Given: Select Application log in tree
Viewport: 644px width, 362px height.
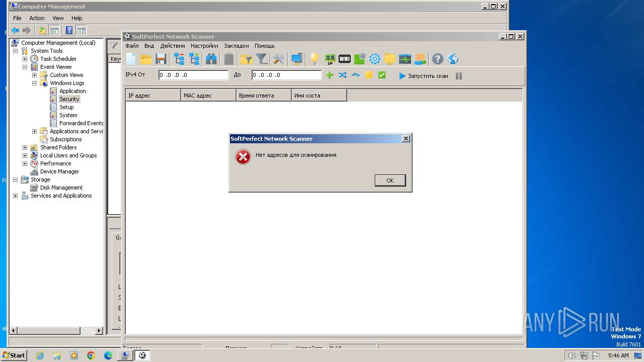Looking at the screenshot, I should click(x=72, y=91).
